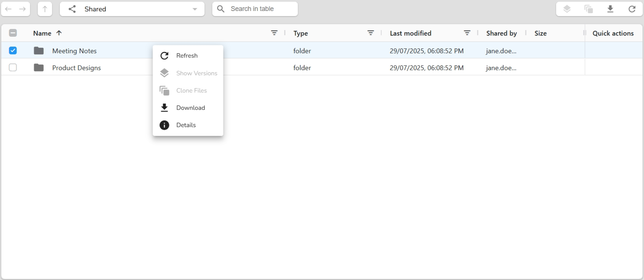Toggle the select-all header checkbox
644x280 pixels.
click(x=13, y=33)
